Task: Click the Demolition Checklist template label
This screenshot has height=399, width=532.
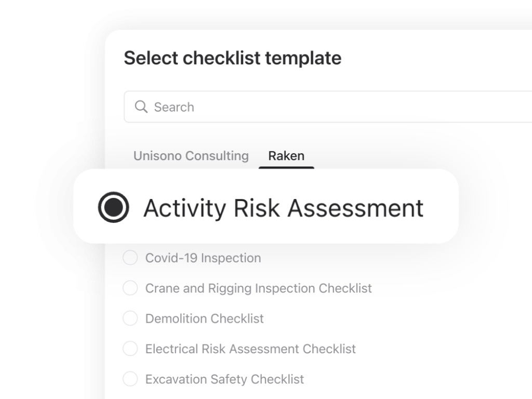Action: tap(205, 318)
